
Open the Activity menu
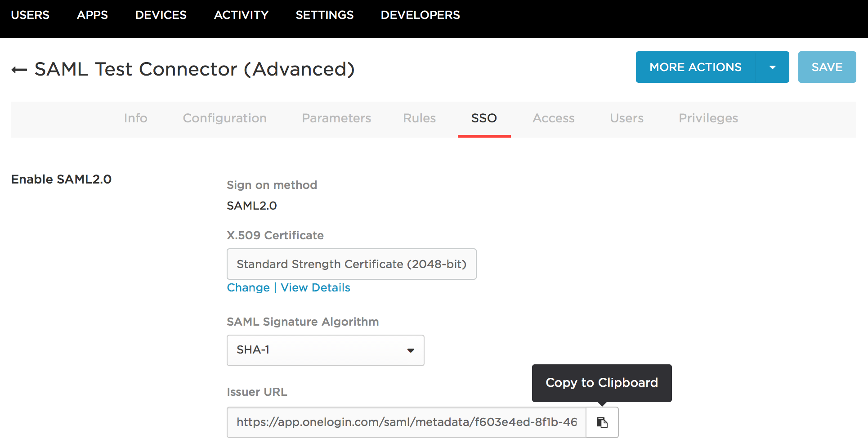pos(241,15)
